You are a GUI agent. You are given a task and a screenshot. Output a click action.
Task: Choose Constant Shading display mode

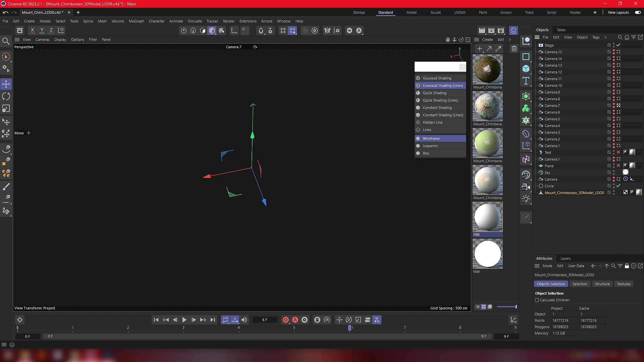[x=440, y=108]
